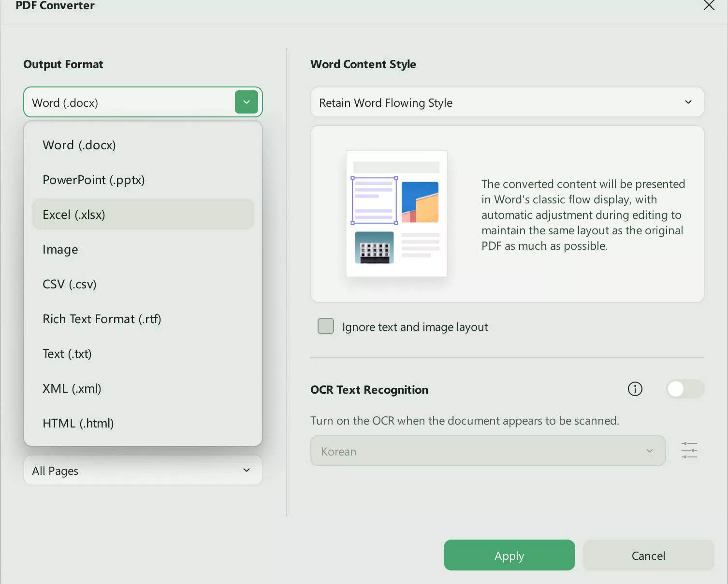Screen dimensions: 728x584
Task: Enable OCR Text Recognition
Action: point(685,389)
